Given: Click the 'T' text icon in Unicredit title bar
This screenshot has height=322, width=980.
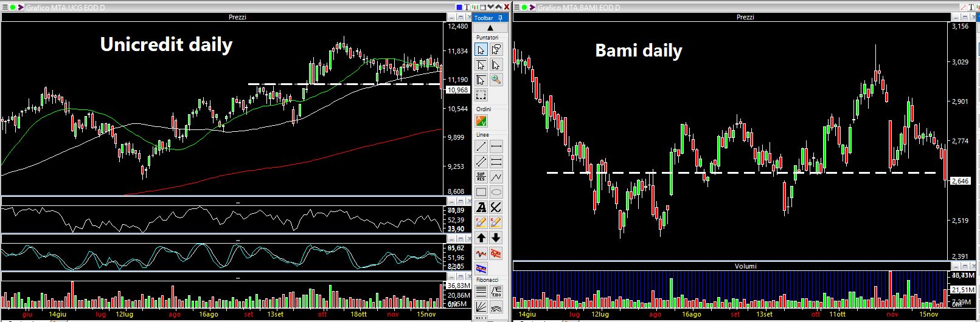Looking at the screenshot, I should [467, 7].
